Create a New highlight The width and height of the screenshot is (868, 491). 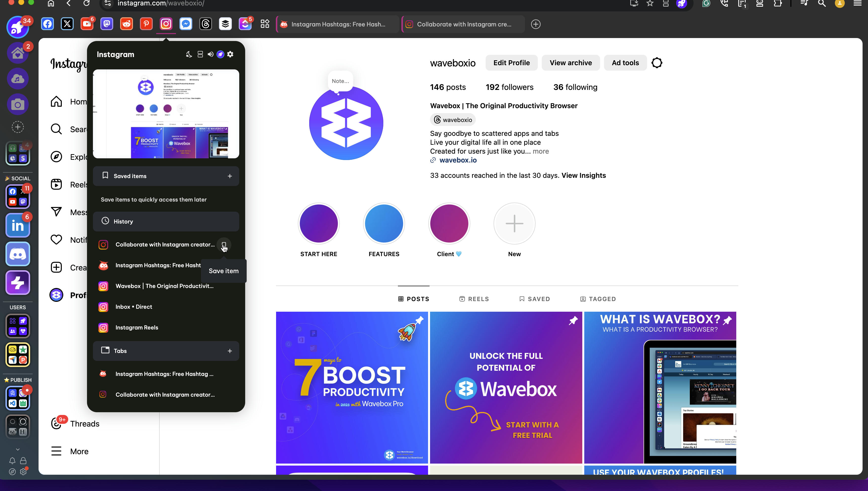point(515,224)
